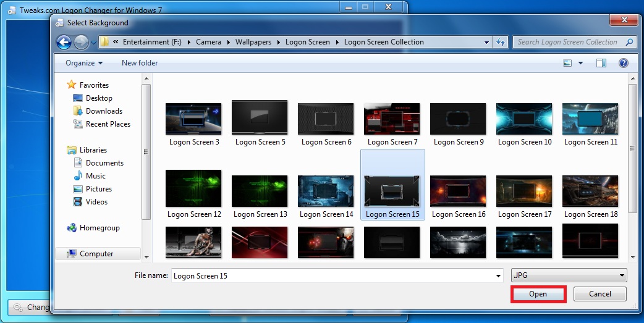Select the Logon Screen 5 thumbnail
Viewport: 644px width, 323px height.
click(260, 117)
